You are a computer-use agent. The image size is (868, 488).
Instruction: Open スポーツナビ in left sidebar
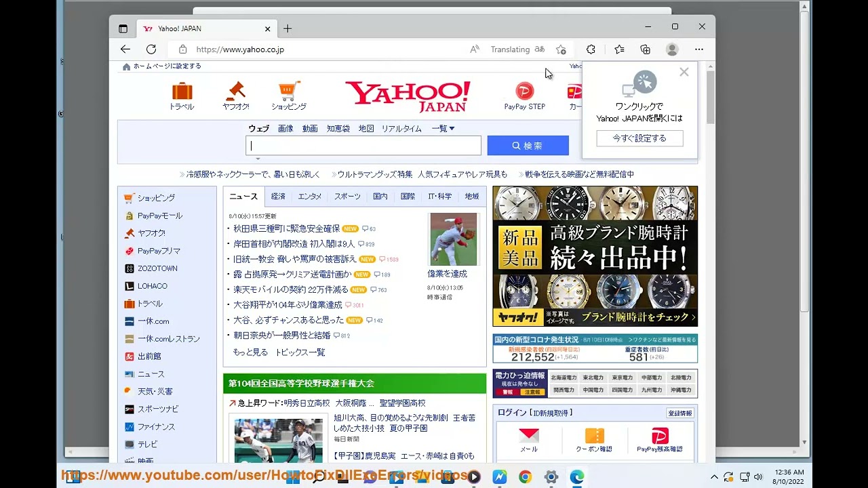[152, 409]
